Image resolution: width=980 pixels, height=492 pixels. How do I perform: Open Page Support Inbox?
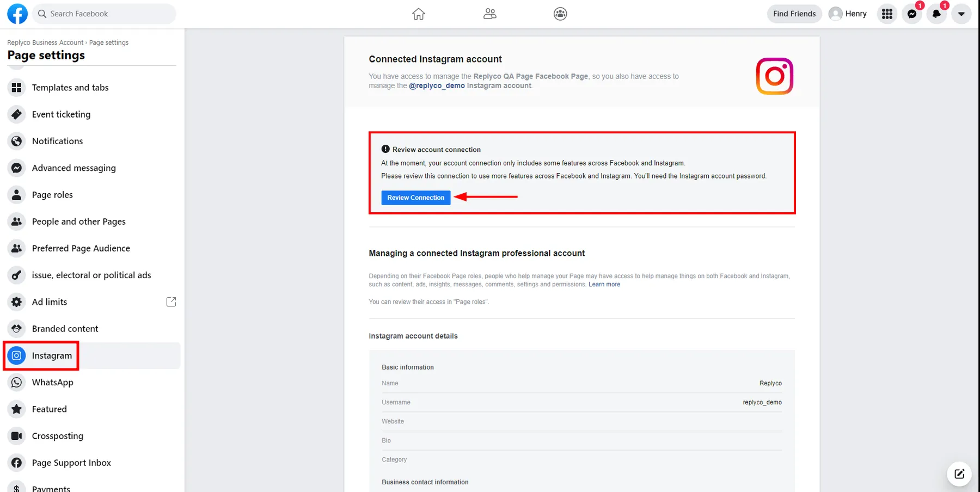pyautogui.click(x=93, y=463)
